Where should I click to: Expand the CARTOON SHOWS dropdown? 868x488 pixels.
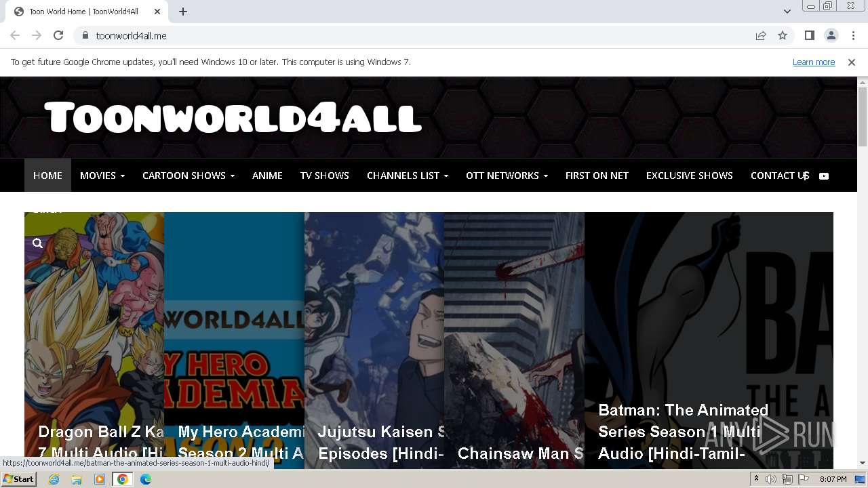(189, 175)
